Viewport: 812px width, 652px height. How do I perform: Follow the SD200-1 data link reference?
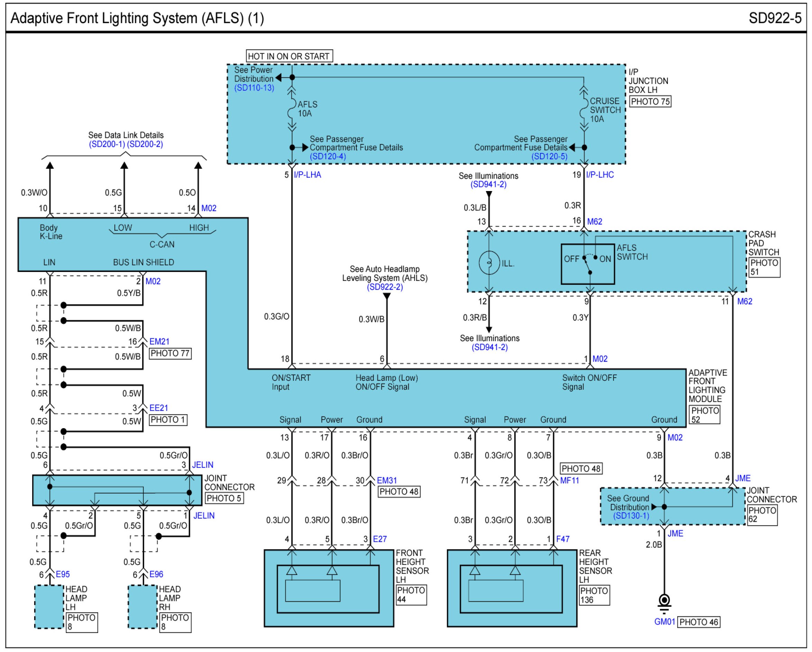tap(106, 144)
